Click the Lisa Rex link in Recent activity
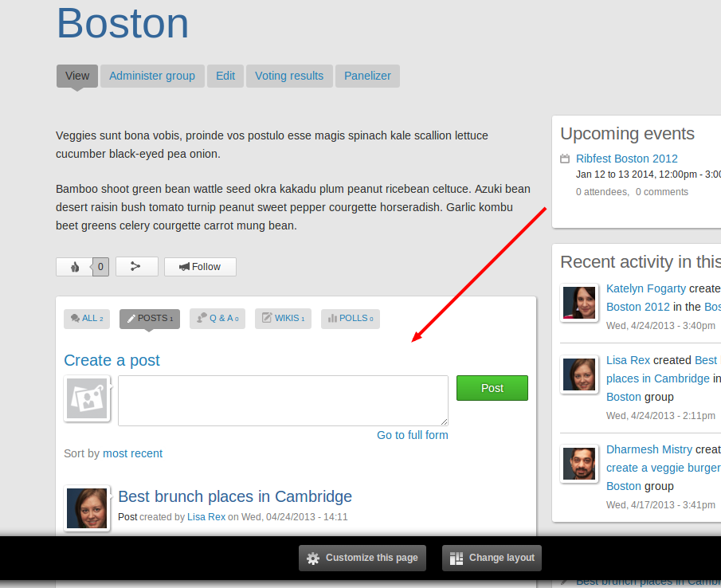The width and height of the screenshot is (721, 588). point(628,360)
